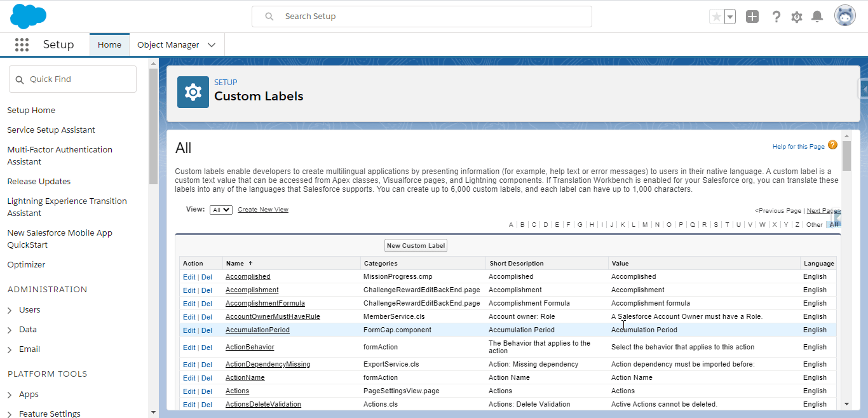
Task: Open the user profile avatar
Action: [x=845, y=16]
